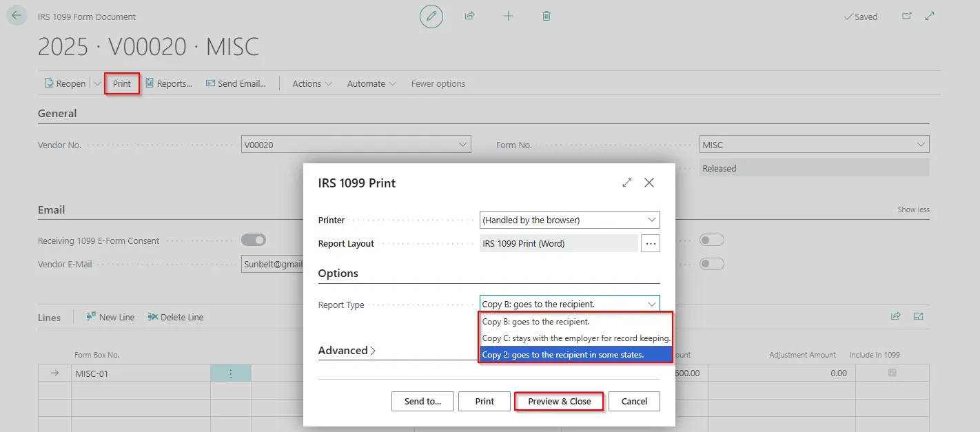The width and height of the screenshot is (980, 432).
Task: Click Report Layout ellipsis button
Action: [x=650, y=243]
